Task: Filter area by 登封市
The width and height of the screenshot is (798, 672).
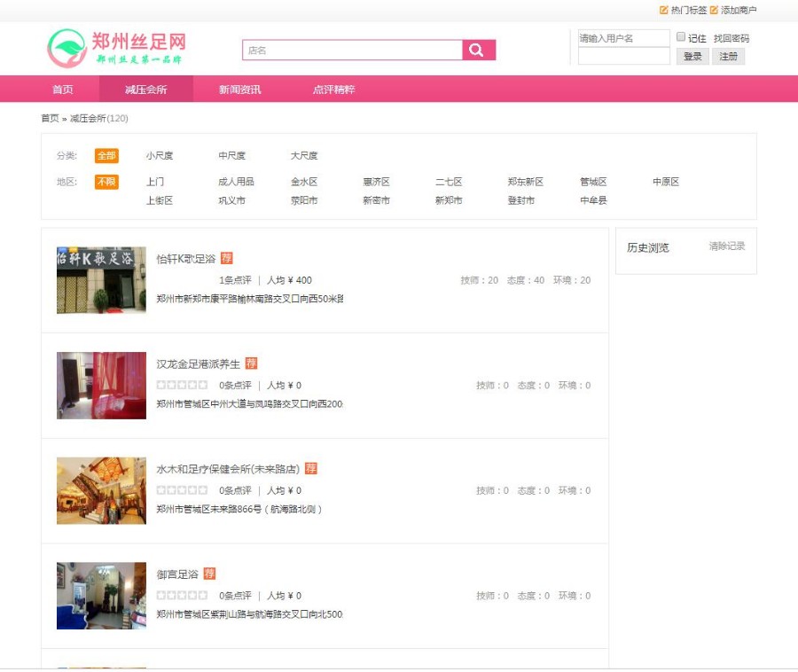Action: click(520, 200)
